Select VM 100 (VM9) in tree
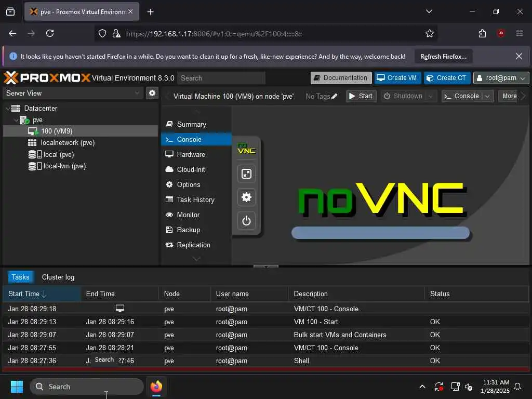Viewport: 532px width, 399px height. point(81,131)
